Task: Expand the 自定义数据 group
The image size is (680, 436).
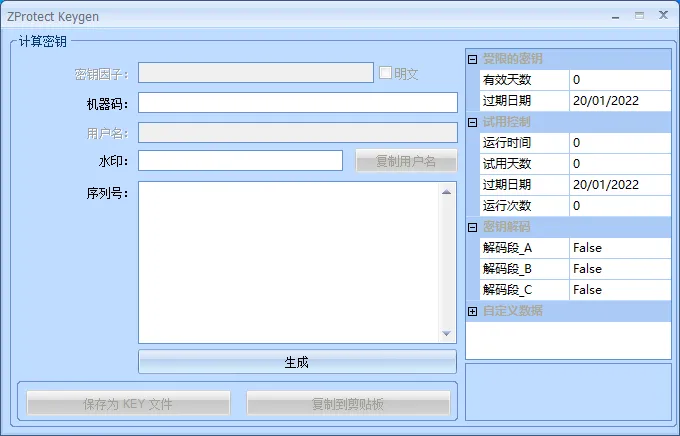Action: (473, 311)
